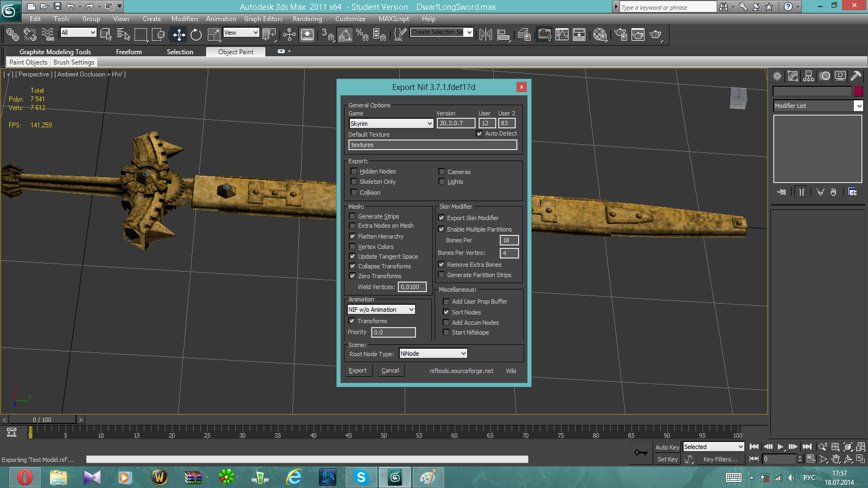The image size is (868, 488).
Task: Open Skype from the taskbar
Action: click(x=361, y=477)
